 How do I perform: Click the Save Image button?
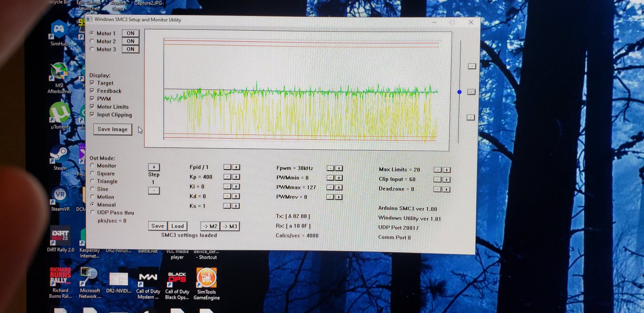pos(112,129)
